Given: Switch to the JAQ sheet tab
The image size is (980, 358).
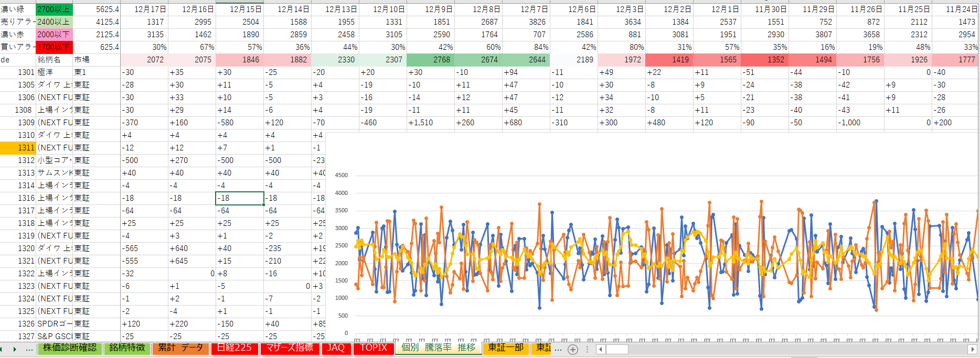Looking at the screenshot, I should pos(336,348).
